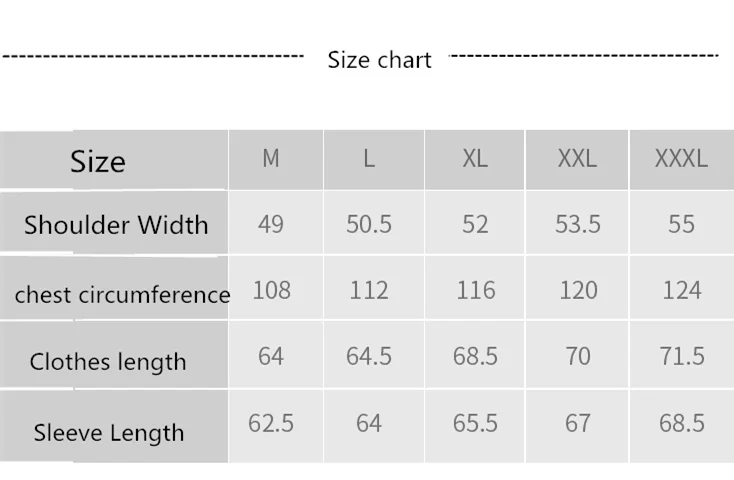Select the "Sleeve Length" row label

[109, 433]
